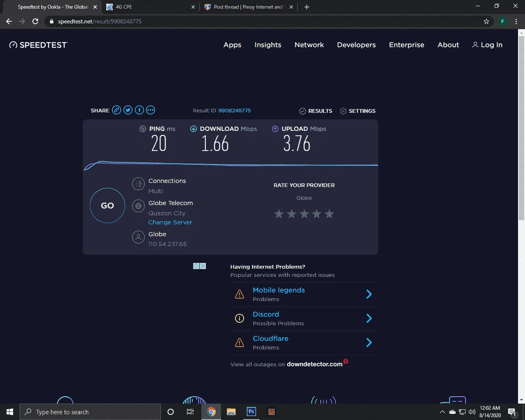
Task: Open Cloudflare problems entry
Action: 304,343
